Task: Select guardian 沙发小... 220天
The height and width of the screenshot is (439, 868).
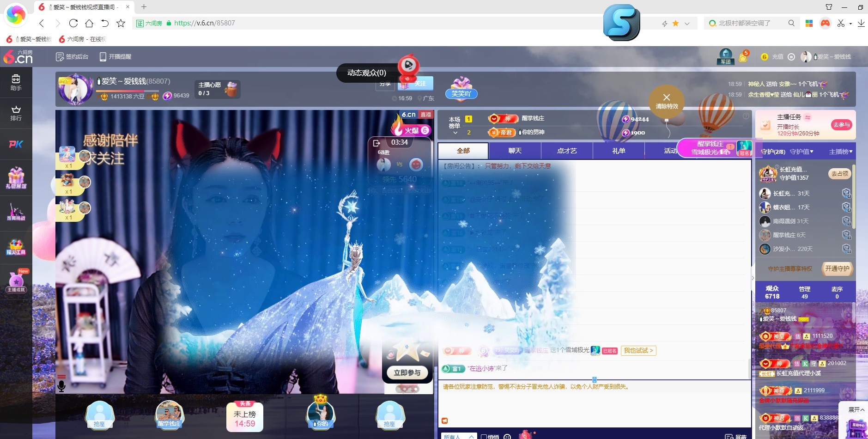Action: [804, 249]
